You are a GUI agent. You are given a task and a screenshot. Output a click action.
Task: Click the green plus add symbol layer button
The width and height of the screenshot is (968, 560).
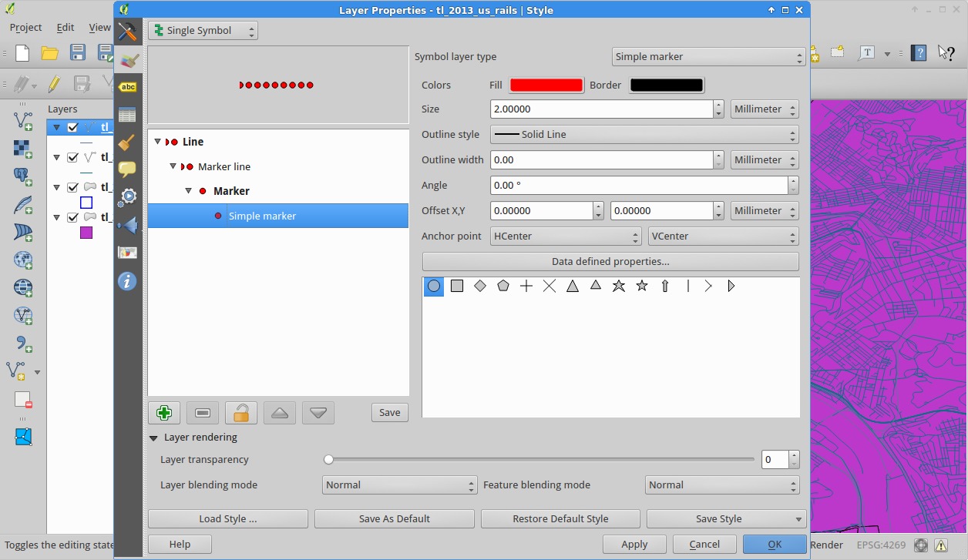coord(164,413)
